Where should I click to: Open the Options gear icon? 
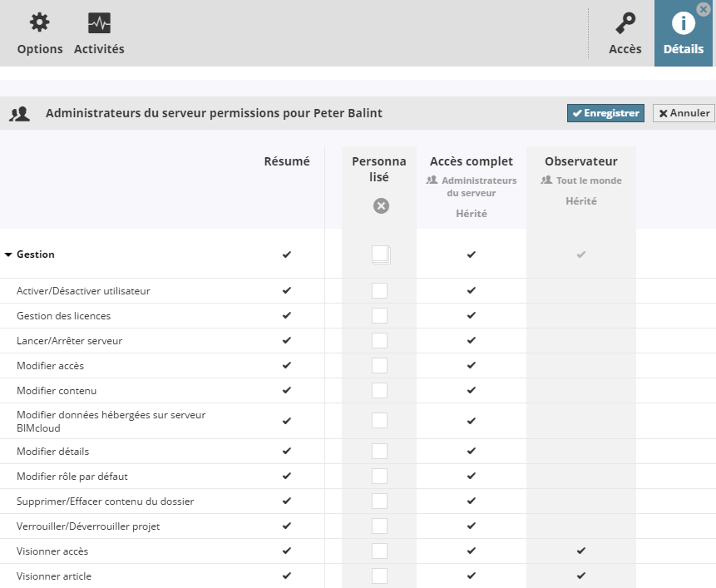[x=39, y=23]
